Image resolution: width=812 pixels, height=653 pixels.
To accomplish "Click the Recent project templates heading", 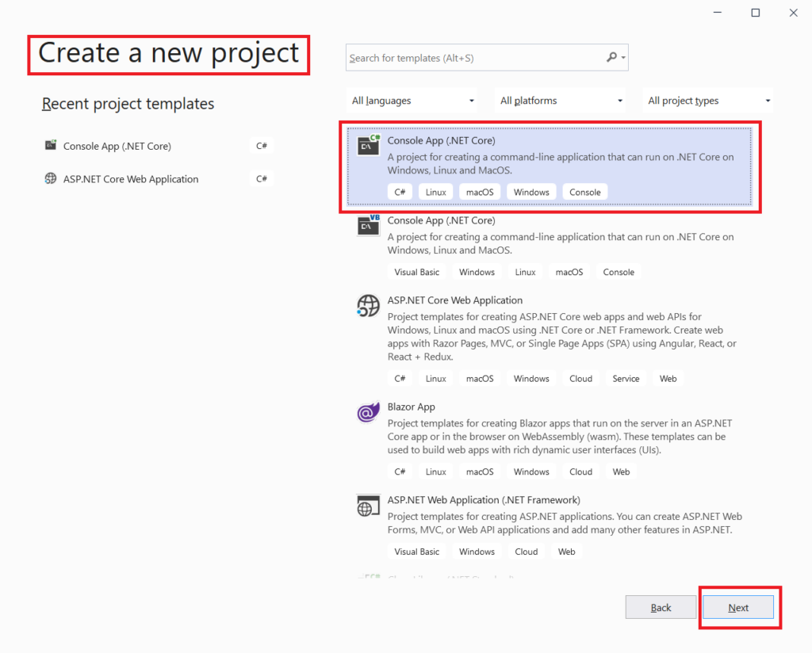I will click(x=128, y=104).
